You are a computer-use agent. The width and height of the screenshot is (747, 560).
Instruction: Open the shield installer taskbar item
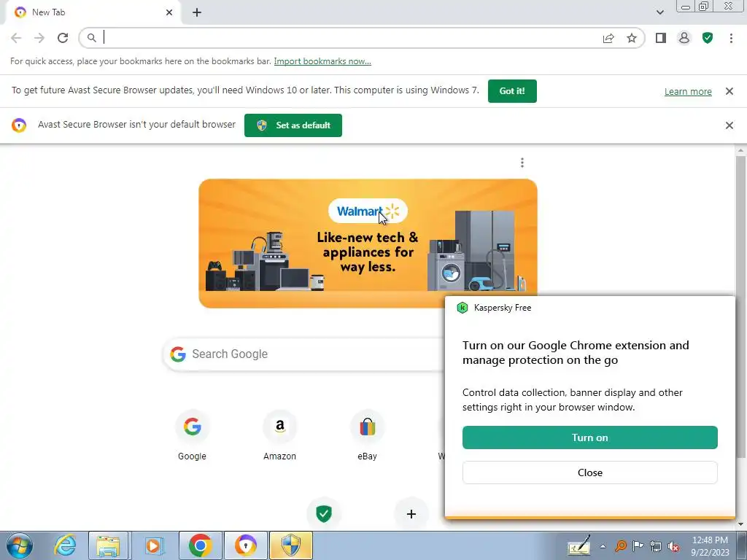pos(291,545)
